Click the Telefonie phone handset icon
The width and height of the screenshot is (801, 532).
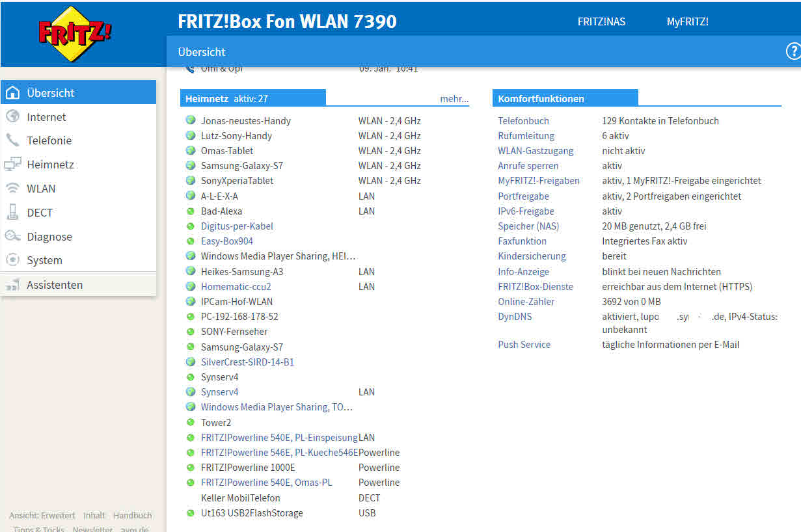[x=12, y=140]
